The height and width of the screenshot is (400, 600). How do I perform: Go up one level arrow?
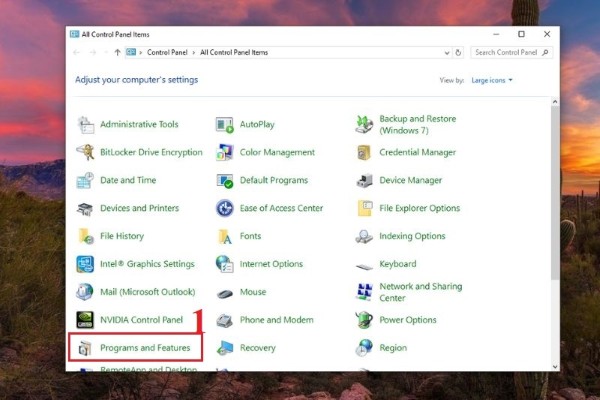click(x=117, y=52)
